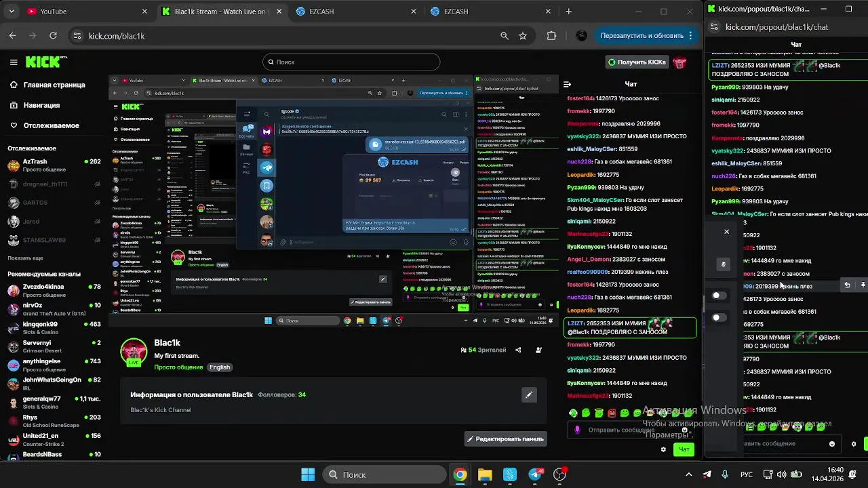Open the emoji picker in the popout chat
This screenshot has width=868, height=488.
[832, 444]
